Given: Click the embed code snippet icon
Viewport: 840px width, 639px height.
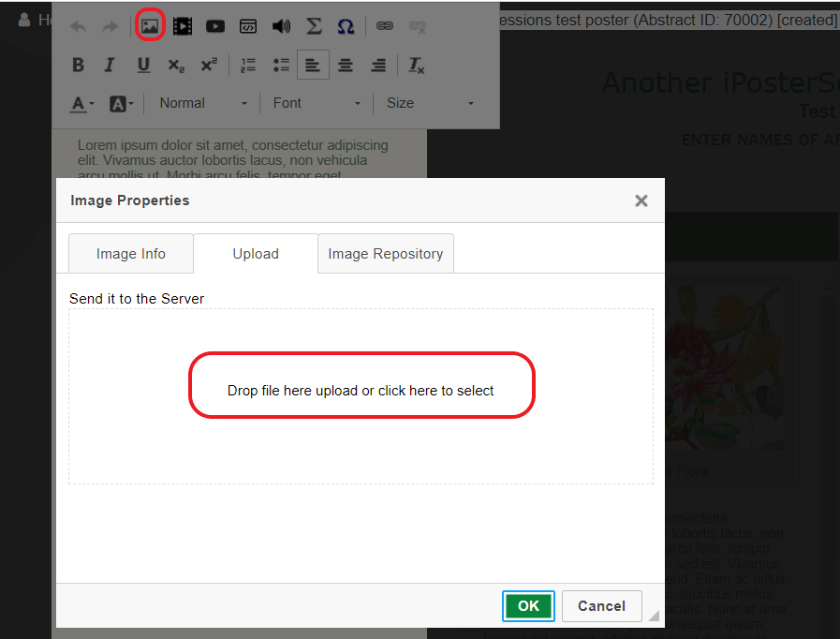Looking at the screenshot, I should (247, 25).
